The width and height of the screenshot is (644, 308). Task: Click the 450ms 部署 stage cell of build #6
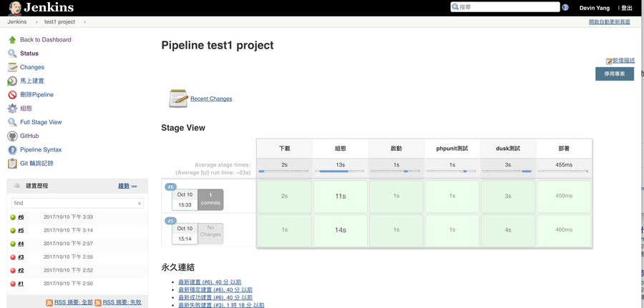click(564, 197)
